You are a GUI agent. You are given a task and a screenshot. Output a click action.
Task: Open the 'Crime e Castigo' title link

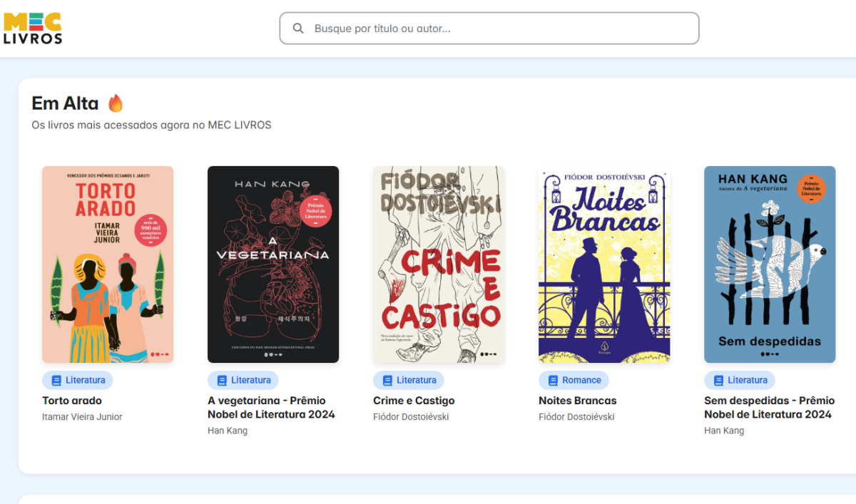(414, 401)
